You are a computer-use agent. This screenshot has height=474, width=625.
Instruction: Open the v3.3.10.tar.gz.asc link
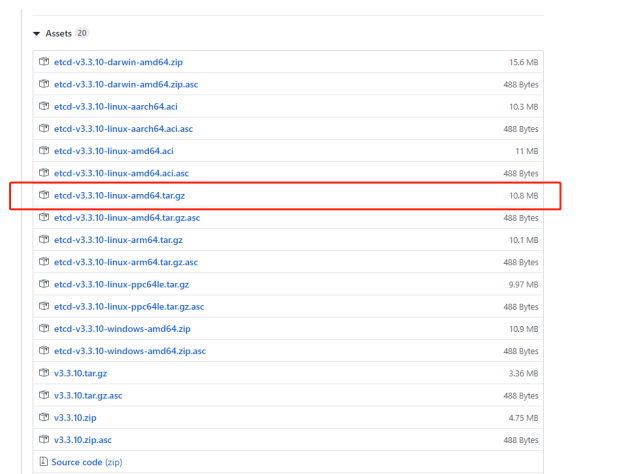pos(88,395)
